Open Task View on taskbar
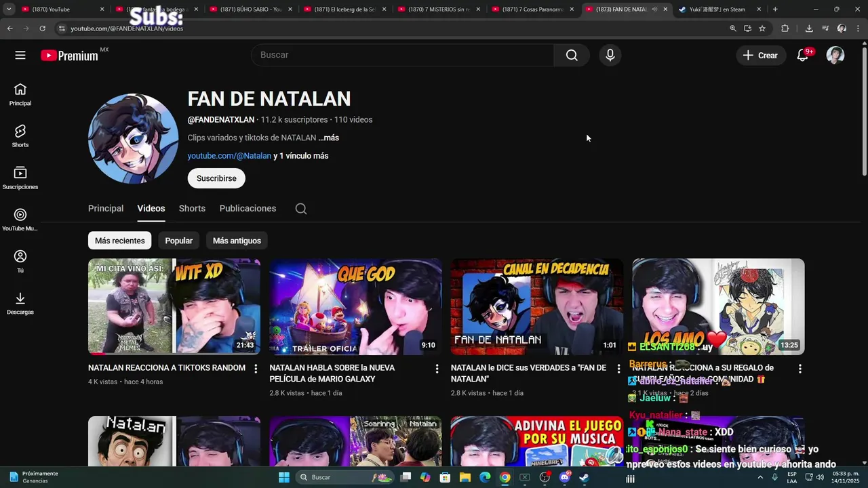This screenshot has width=868, height=488. (x=406, y=477)
